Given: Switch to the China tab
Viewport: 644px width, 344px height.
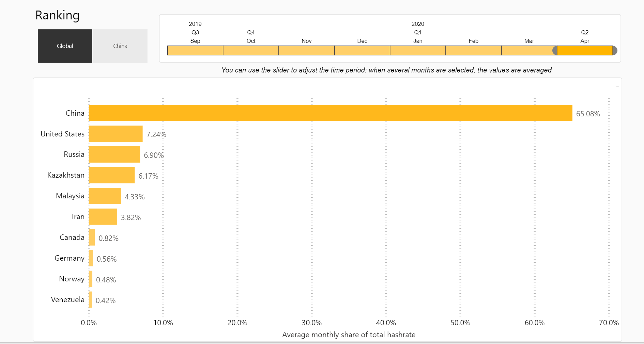Looking at the screenshot, I should point(120,46).
